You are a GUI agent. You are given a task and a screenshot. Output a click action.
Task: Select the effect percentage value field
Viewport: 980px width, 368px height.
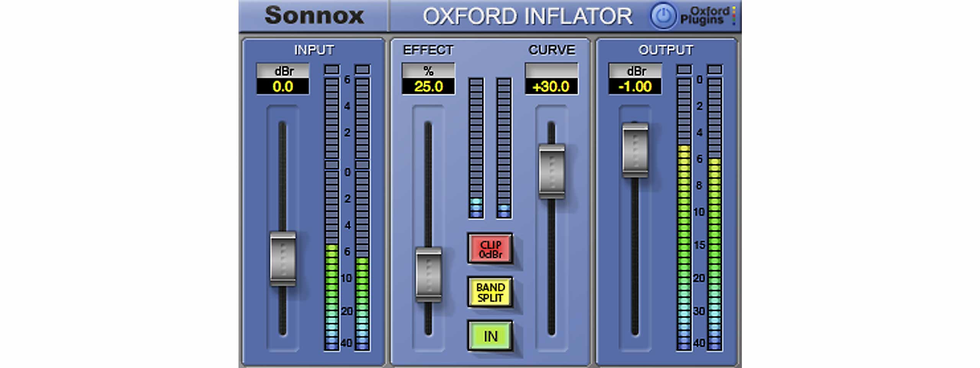tap(428, 87)
